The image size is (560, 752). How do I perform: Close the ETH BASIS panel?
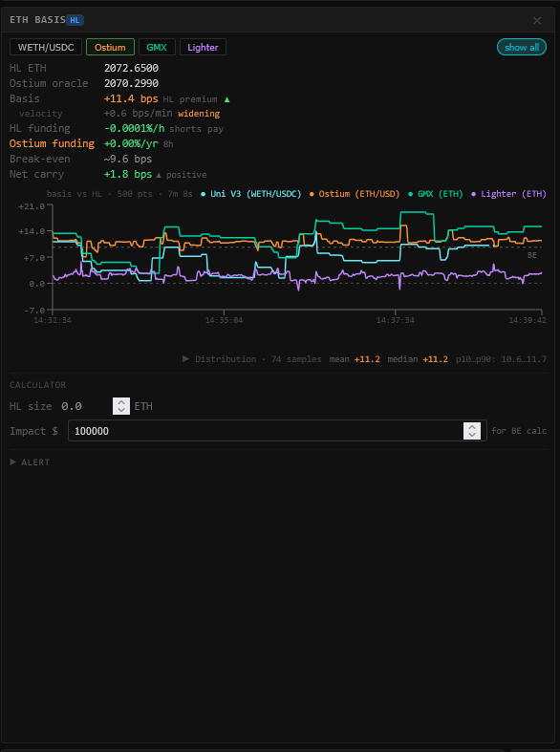[x=537, y=20]
